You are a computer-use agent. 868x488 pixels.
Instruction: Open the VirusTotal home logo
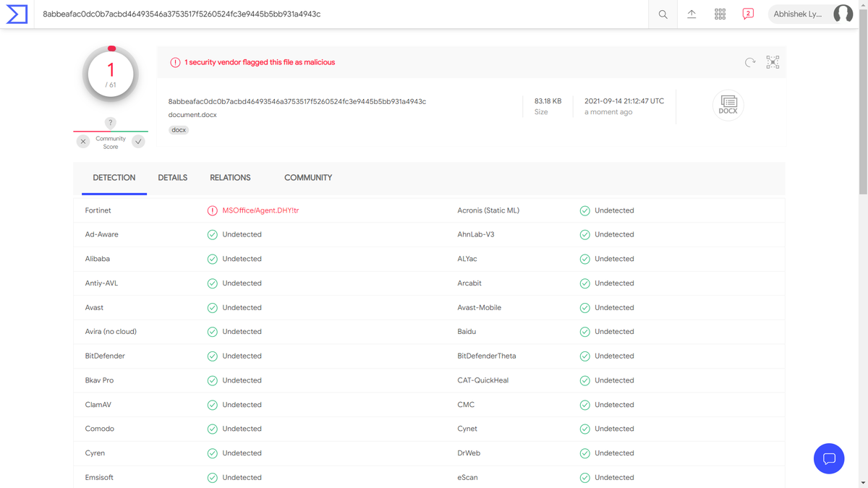pyautogui.click(x=17, y=14)
